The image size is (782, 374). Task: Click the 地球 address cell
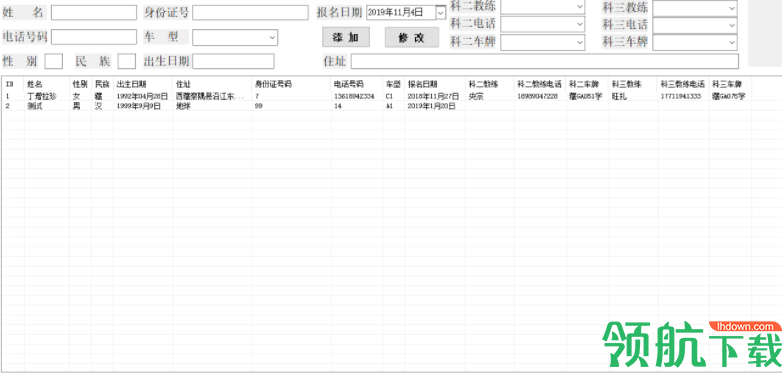[x=183, y=106]
